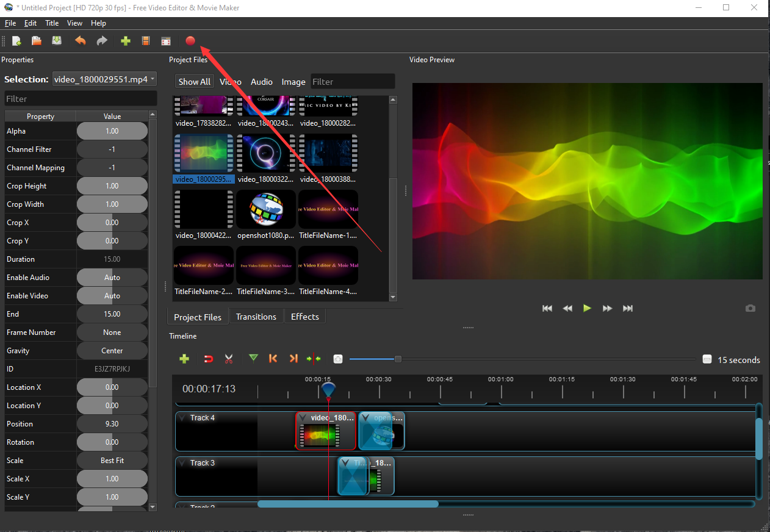
Task: Switch to the Transitions tab
Action: click(256, 317)
